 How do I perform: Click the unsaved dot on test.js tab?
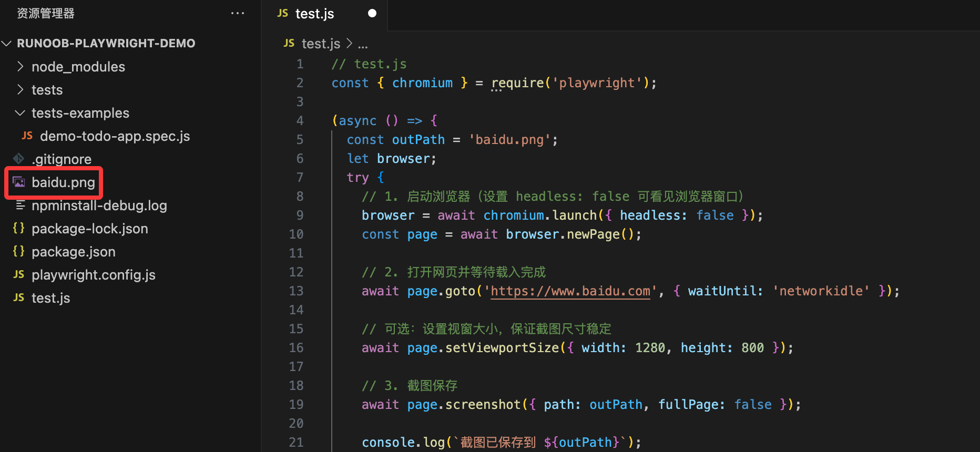[372, 13]
